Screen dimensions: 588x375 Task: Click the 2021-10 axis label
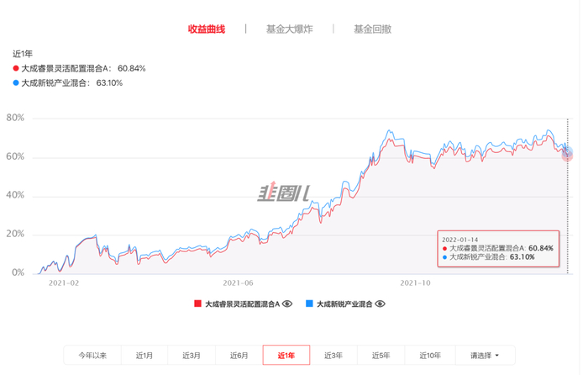[x=415, y=283]
